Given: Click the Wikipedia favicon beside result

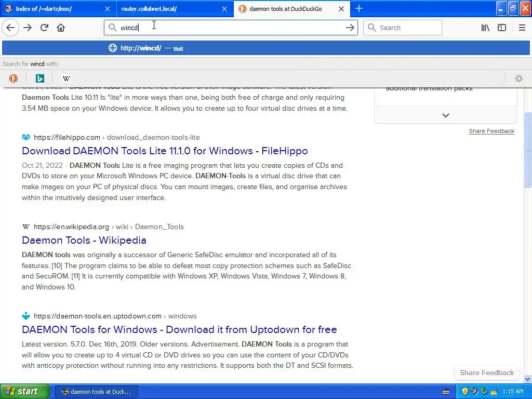Looking at the screenshot, I should 26,227.
